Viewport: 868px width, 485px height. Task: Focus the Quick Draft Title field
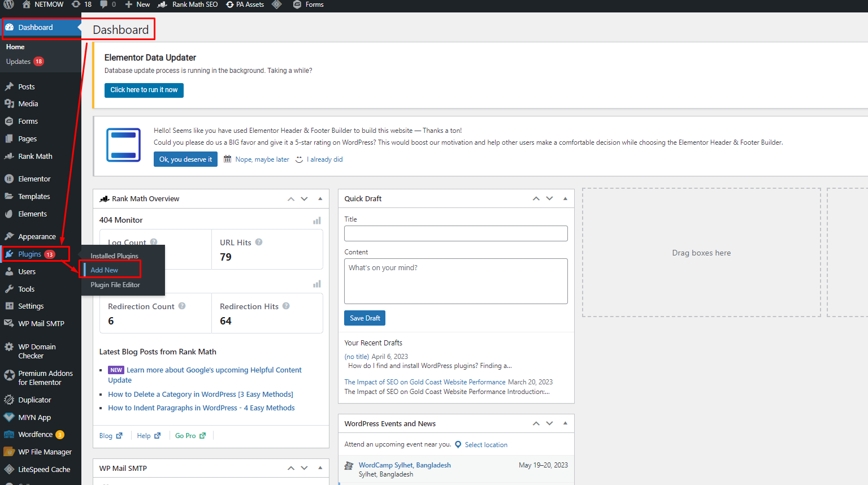pos(456,233)
